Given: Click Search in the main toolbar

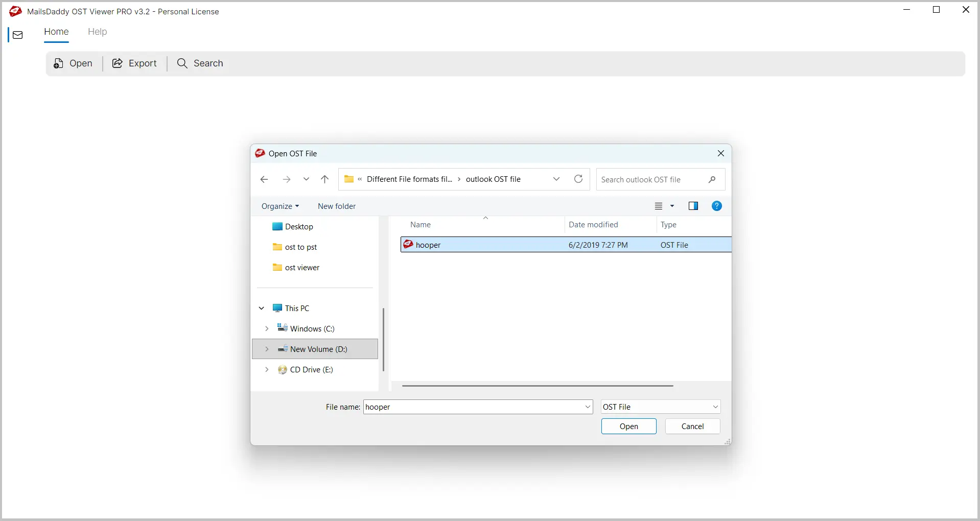Looking at the screenshot, I should tap(200, 63).
